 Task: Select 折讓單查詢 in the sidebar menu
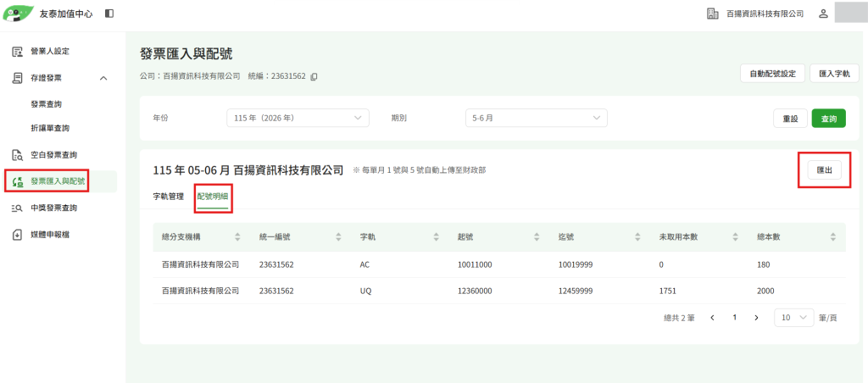click(50, 129)
